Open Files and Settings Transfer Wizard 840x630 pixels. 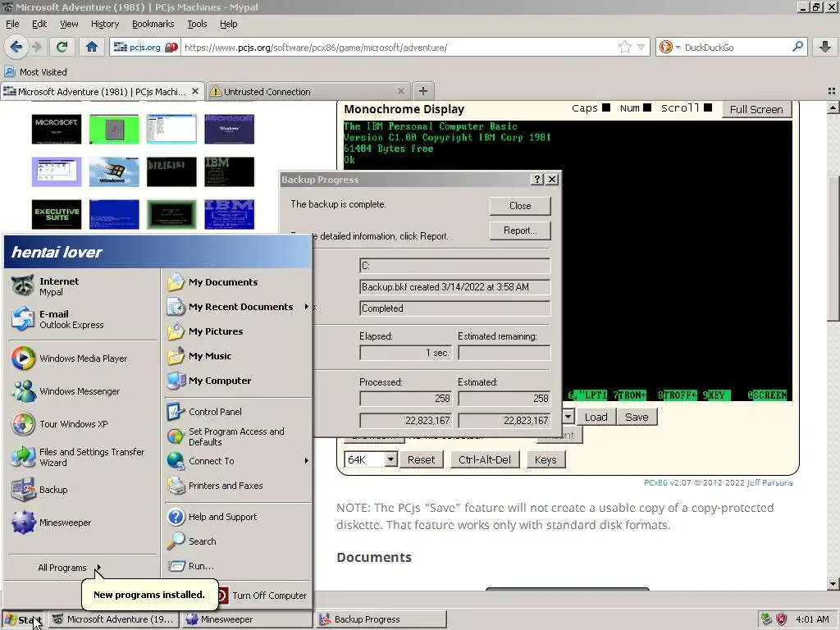pyautogui.click(x=83, y=457)
